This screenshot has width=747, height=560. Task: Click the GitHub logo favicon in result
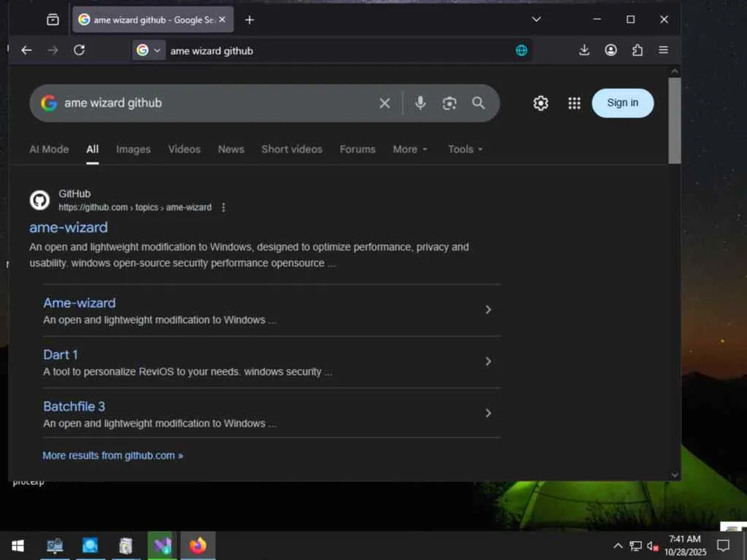(39, 200)
